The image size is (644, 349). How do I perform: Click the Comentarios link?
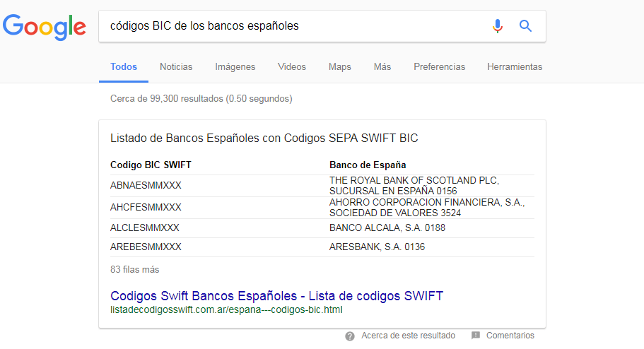[x=510, y=336]
